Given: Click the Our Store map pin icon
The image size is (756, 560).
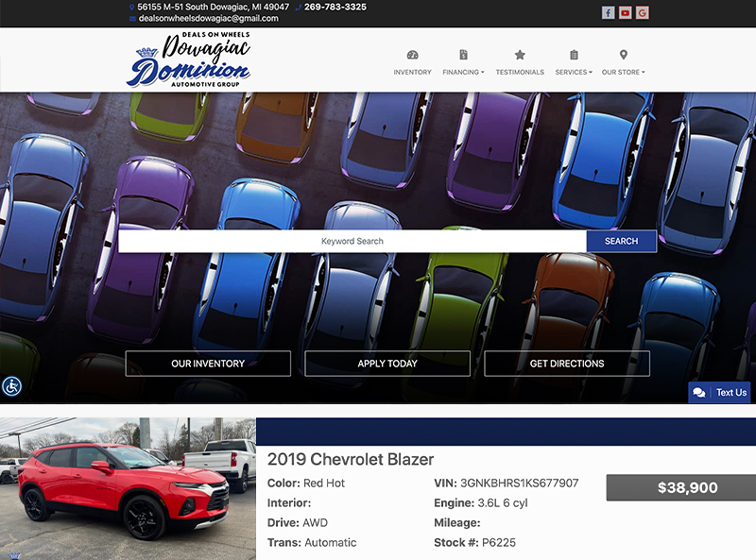Looking at the screenshot, I should pyautogui.click(x=623, y=56).
